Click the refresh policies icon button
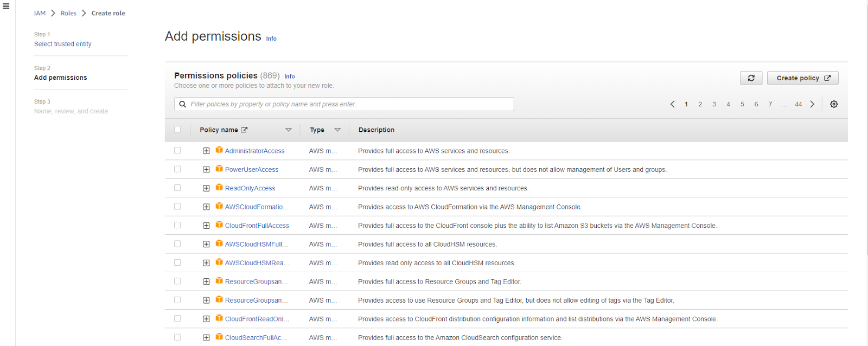The height and width of the screenshot is (346, 868). coord(751,78)
